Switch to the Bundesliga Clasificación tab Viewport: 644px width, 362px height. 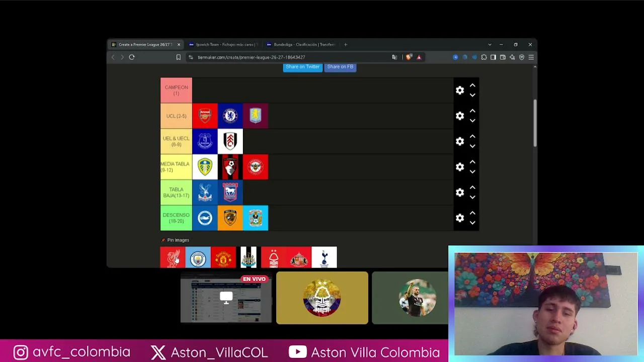(x=301, y=44)
